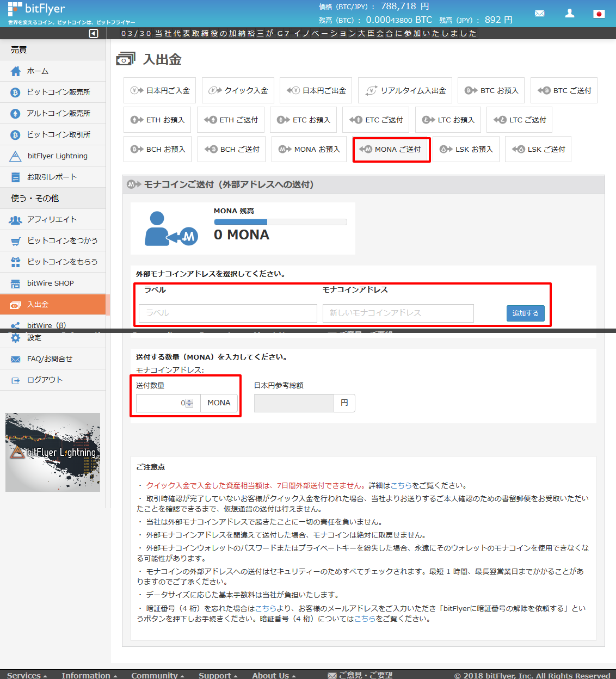616x679 pixels.
Task: Open こちら link in the red クイック入金 notice
Action: 401,485
